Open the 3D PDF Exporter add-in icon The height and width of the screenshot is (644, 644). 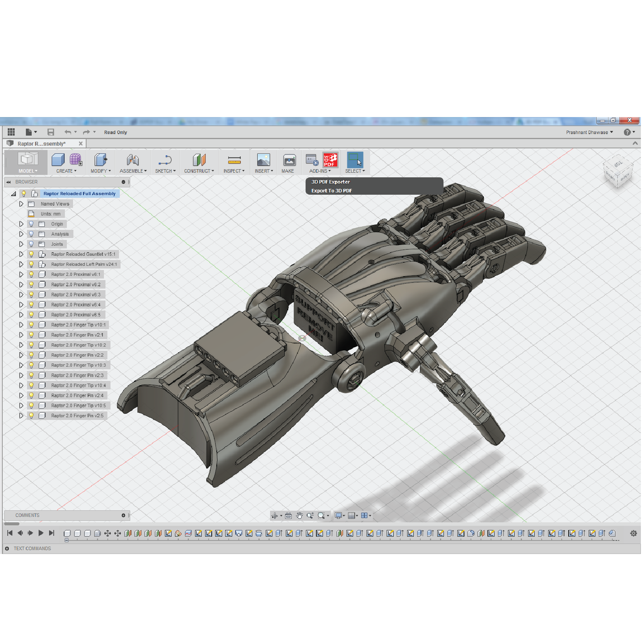point(331,160)
